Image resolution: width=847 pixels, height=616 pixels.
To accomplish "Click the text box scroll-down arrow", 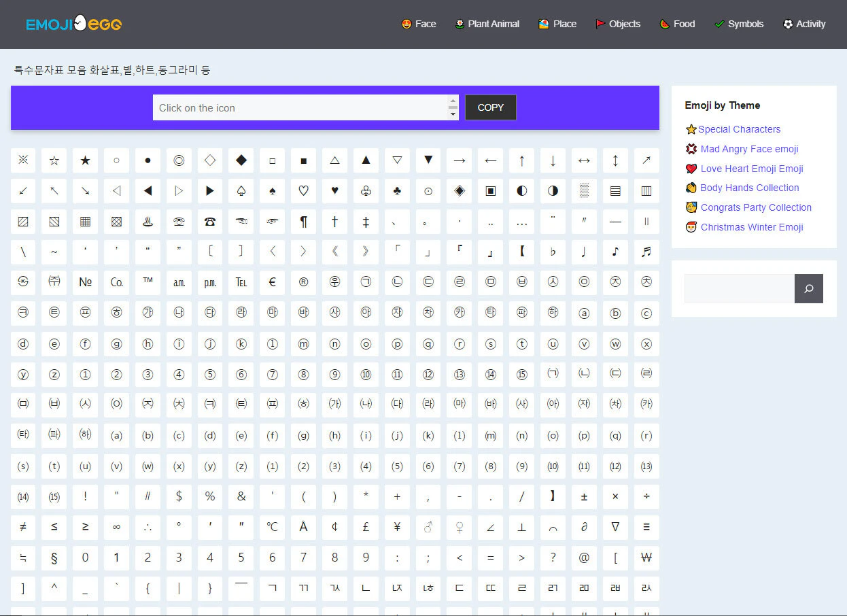I will [x=453, y=114].
